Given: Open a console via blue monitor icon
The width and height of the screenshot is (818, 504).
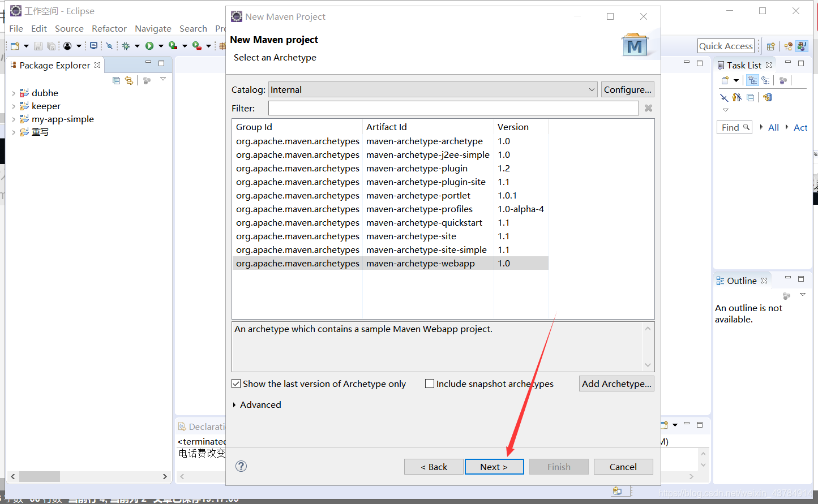Looking at the screenshot, I should click(x=93, y=46).
